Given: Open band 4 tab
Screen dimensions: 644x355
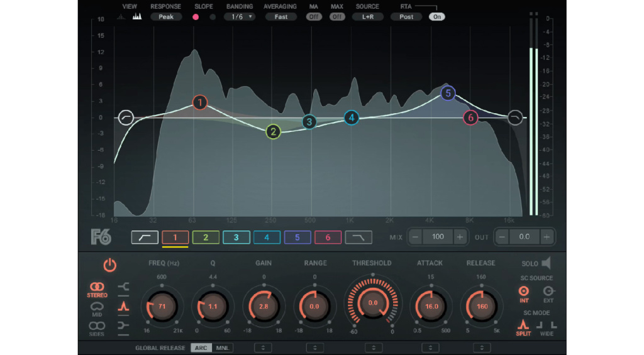Looking at the screenshot, I should [x=267, y=238].
